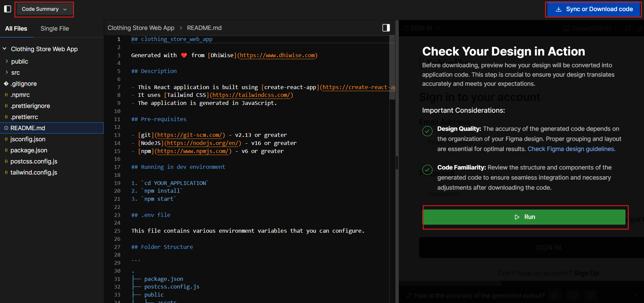Open the .npmrc file

click(x=20, y=95)
